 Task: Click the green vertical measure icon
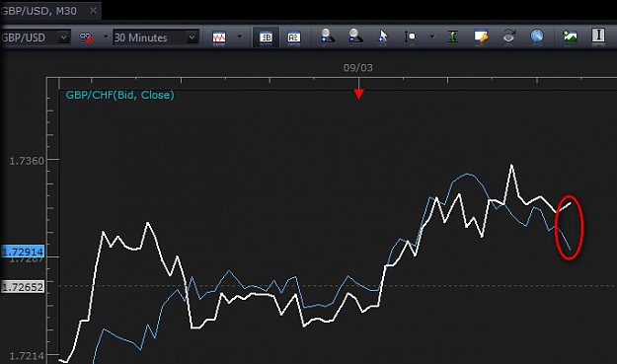coord(453,36)
